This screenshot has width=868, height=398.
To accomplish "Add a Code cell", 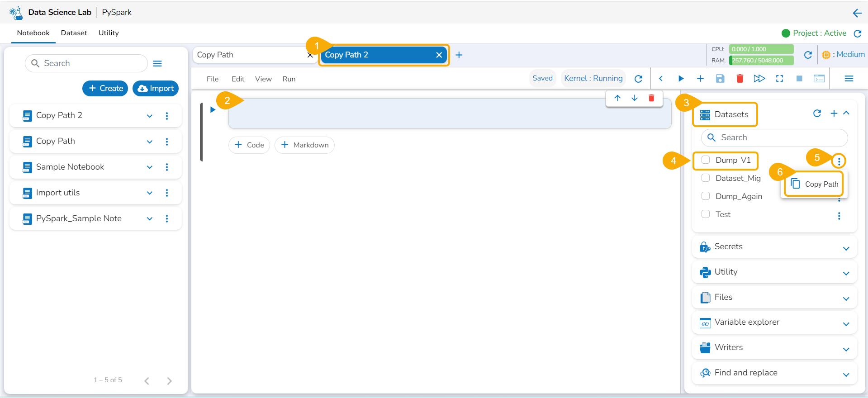I will pos(249,145).
